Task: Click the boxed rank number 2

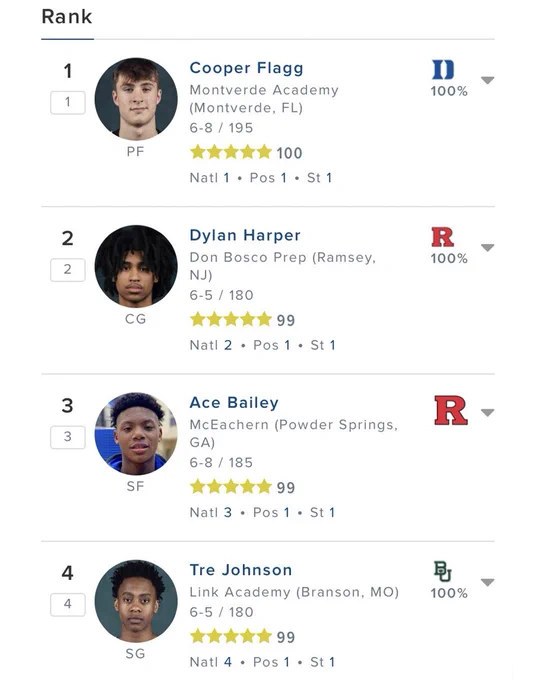Action: pyautogui.click(x=68, y=270)
